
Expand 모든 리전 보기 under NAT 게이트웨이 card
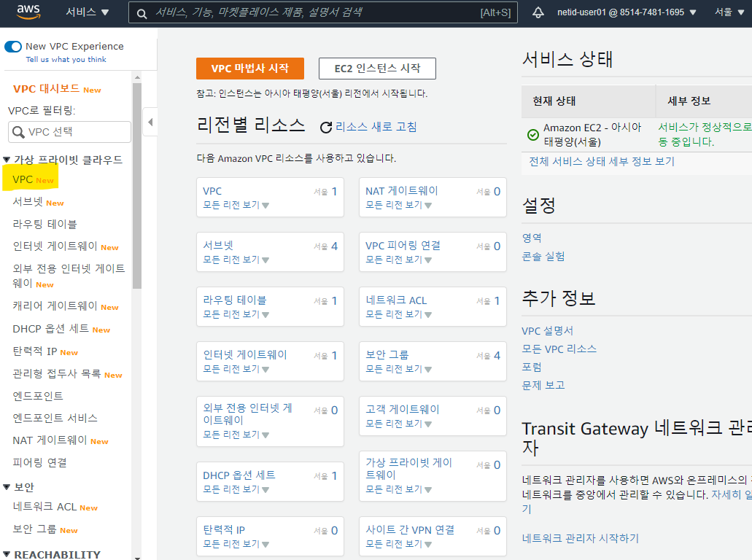point(398,205)
